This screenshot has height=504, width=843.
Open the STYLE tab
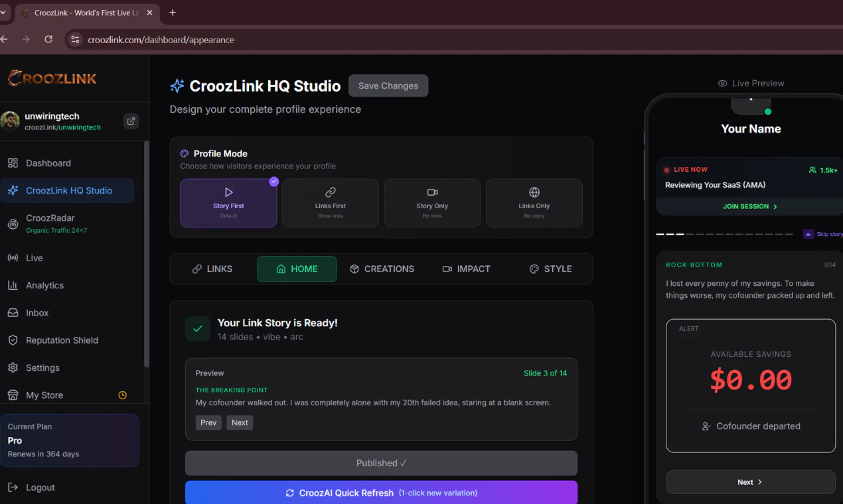point(550,269)
